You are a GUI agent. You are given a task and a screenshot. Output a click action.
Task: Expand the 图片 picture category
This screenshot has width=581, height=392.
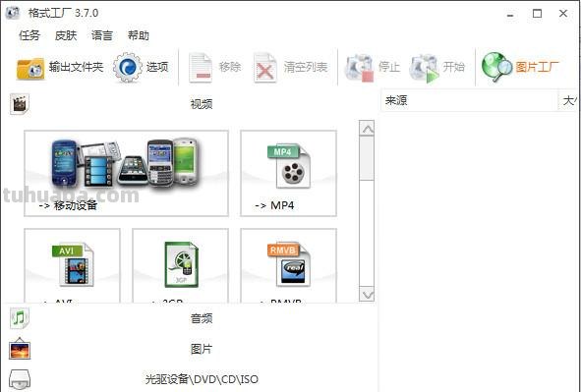click(x=202, y=349)
